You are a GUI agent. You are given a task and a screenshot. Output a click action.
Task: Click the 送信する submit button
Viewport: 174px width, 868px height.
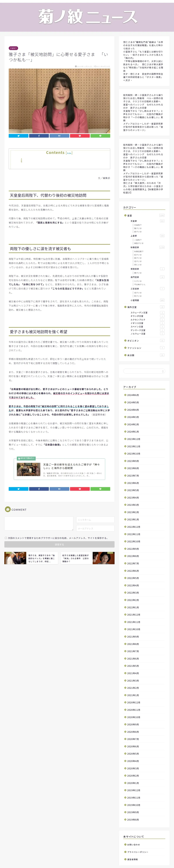[x=59, y=544]
